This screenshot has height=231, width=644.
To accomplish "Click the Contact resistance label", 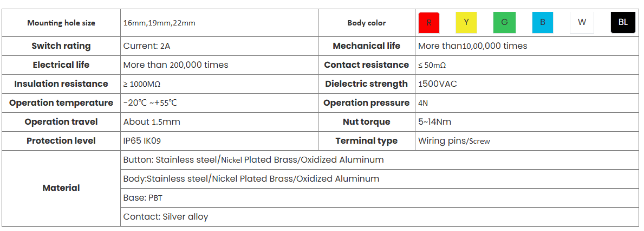I will pyautogui.click(x=366, y=65).
